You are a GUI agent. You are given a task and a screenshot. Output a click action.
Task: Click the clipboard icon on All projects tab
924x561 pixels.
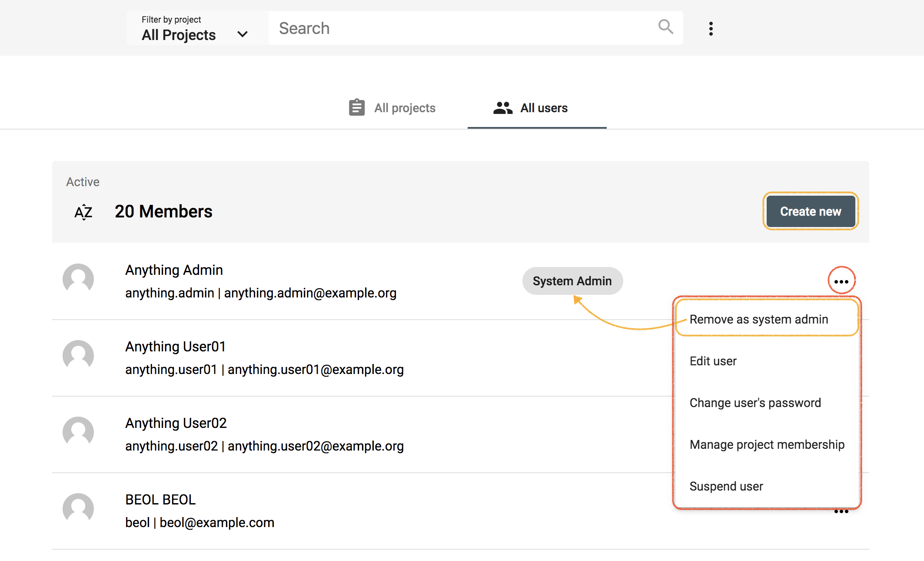pyautogui.click(x=356, y=107)
